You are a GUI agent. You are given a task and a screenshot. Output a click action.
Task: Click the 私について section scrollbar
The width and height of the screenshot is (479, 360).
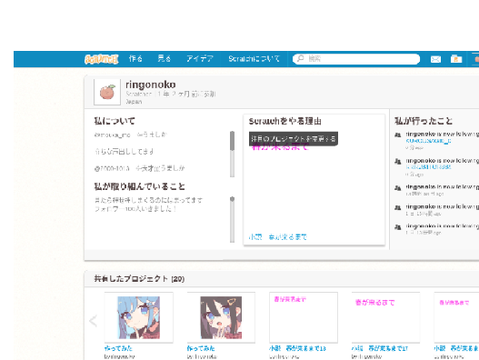click(232, 154)
